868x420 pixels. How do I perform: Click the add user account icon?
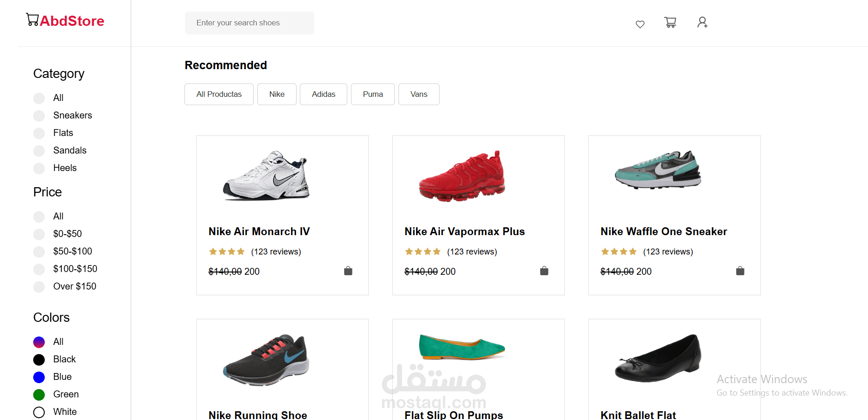click(x=702, y=22)
